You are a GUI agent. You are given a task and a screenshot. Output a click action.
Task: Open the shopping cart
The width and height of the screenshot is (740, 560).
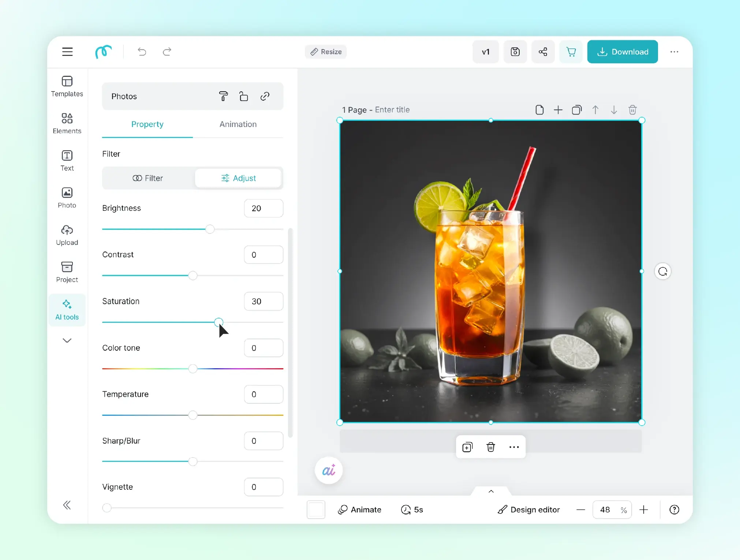(x=571, y=52)
